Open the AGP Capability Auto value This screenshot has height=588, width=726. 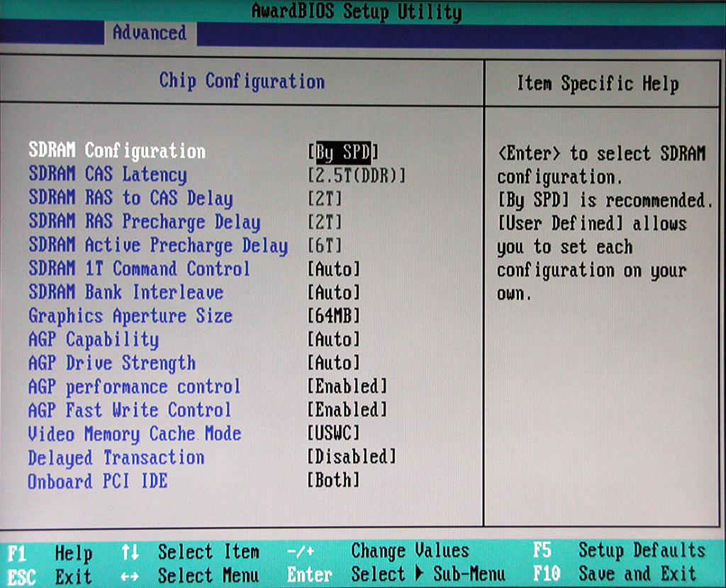334,340
